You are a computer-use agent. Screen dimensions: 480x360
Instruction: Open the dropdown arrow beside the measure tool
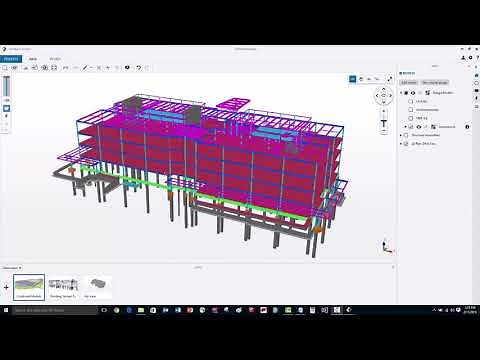(91, 68)
